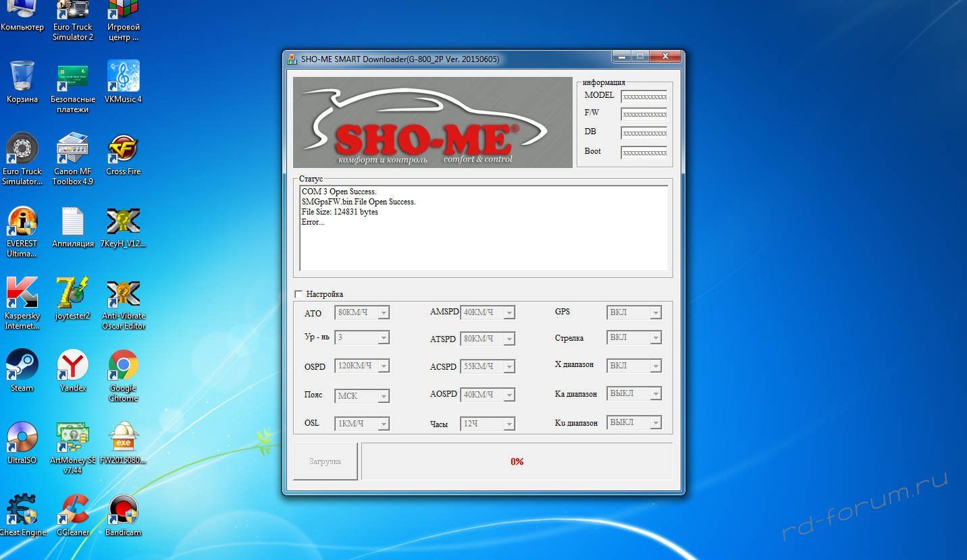The width and height of the screenshot is (967, 560).
Task: Open Euro Truck Simulator 2 desktop shortcut
Action: click(73, 20)
